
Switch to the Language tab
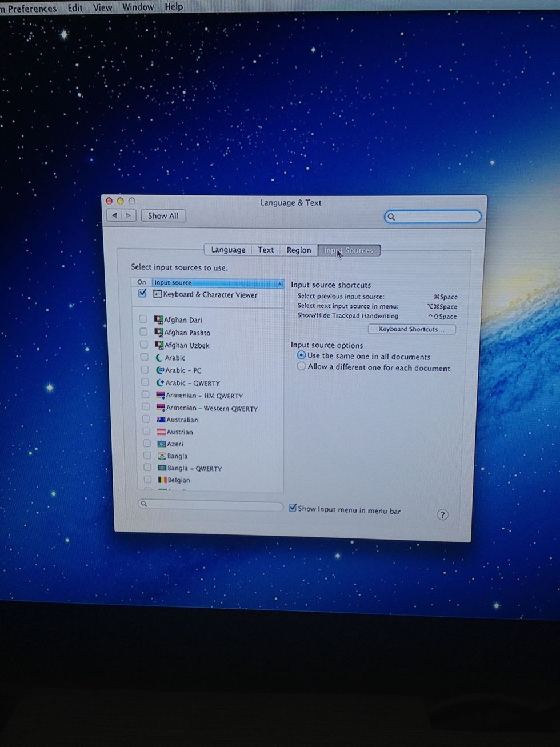[227, 250]
